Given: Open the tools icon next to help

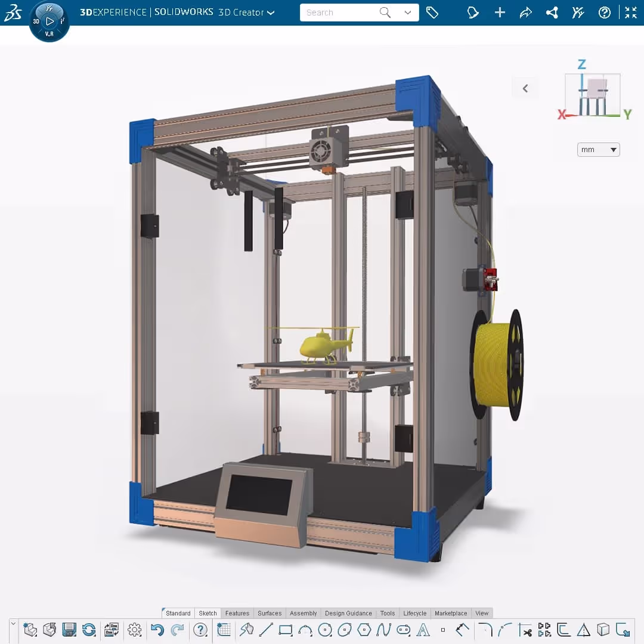Looking at the screenshot, I should pyautogui.click(x=578, y=13).
